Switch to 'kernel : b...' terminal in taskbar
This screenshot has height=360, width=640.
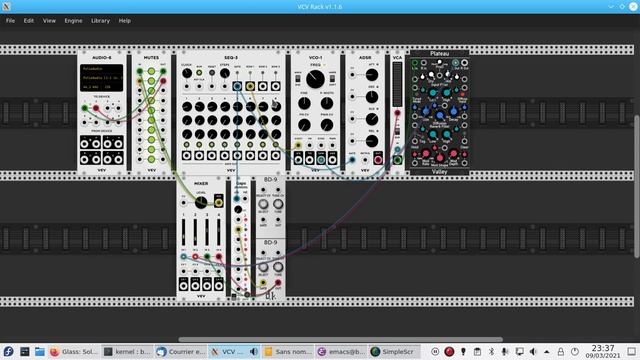[x=127, y=351]
